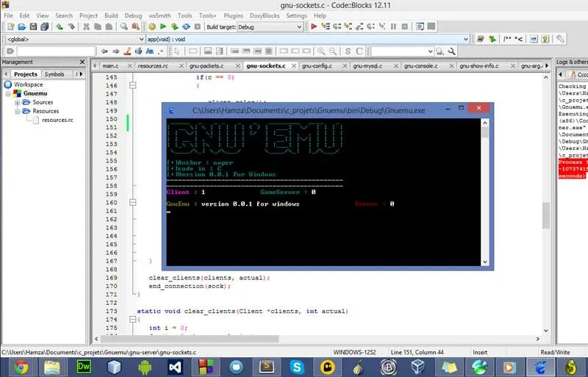Click the Zoom in magnifier icon
This screenshot has height=377, width=588.
(x=321, y=51)
